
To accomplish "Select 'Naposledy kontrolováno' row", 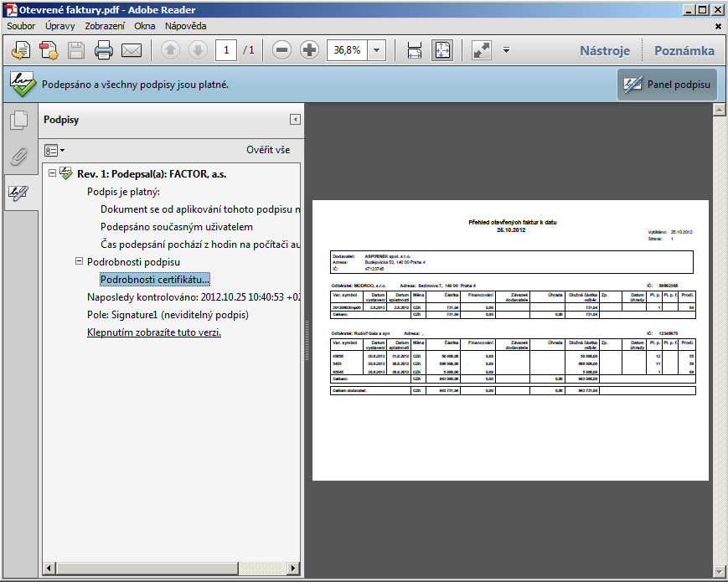I will pyautogui.click(x=194, y=297).
